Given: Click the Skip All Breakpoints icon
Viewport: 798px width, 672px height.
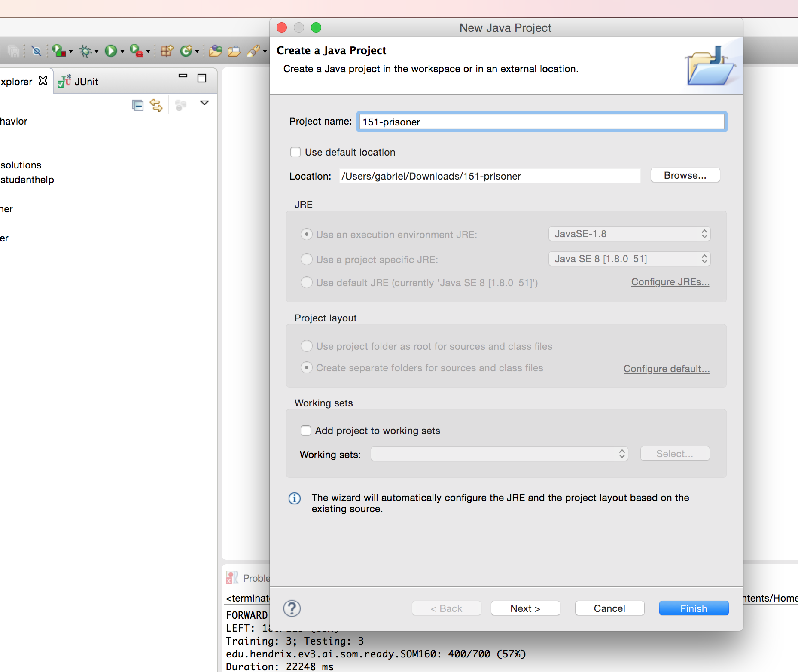Looking at the screenshot, I should click(x=37, y=51).
